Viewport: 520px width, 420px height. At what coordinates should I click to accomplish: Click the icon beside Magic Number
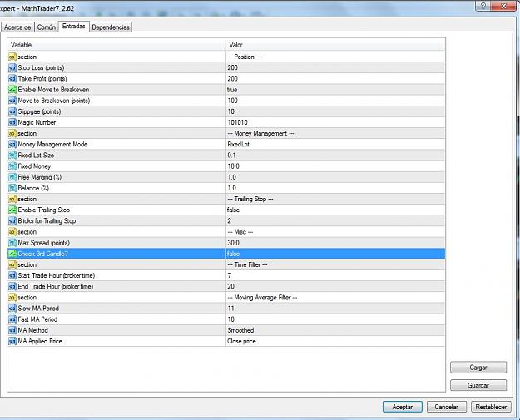coord(12,122)
